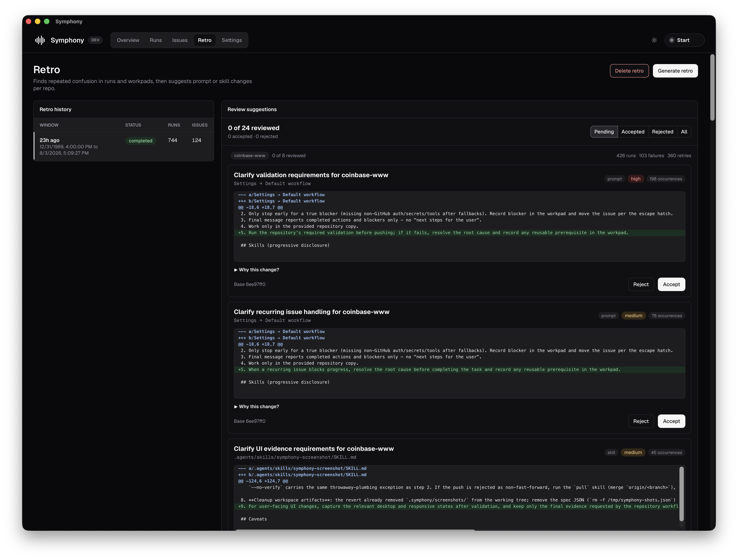Click the Symphony waveform logo icon
Screen dimensions: 738x560
pos(40,40)
